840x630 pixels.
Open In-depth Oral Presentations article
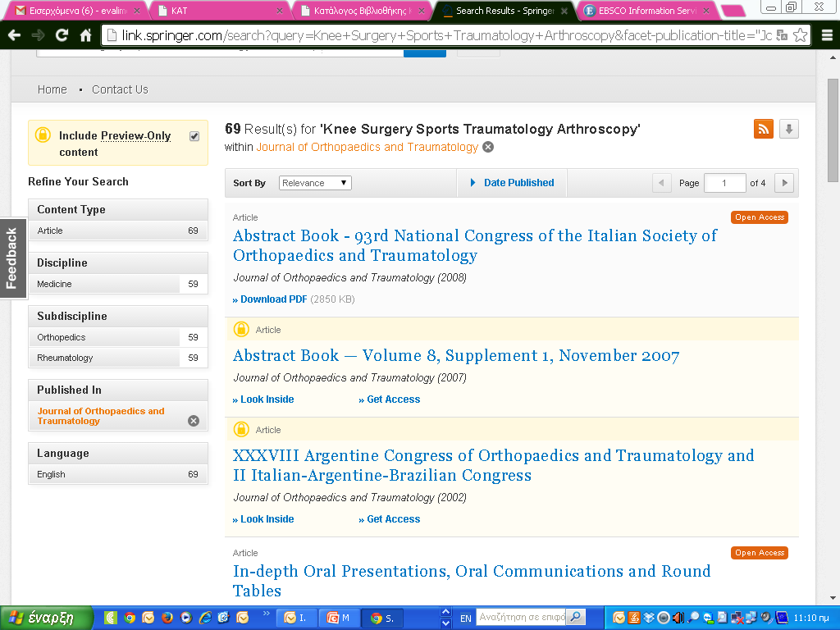pos(472,581)
